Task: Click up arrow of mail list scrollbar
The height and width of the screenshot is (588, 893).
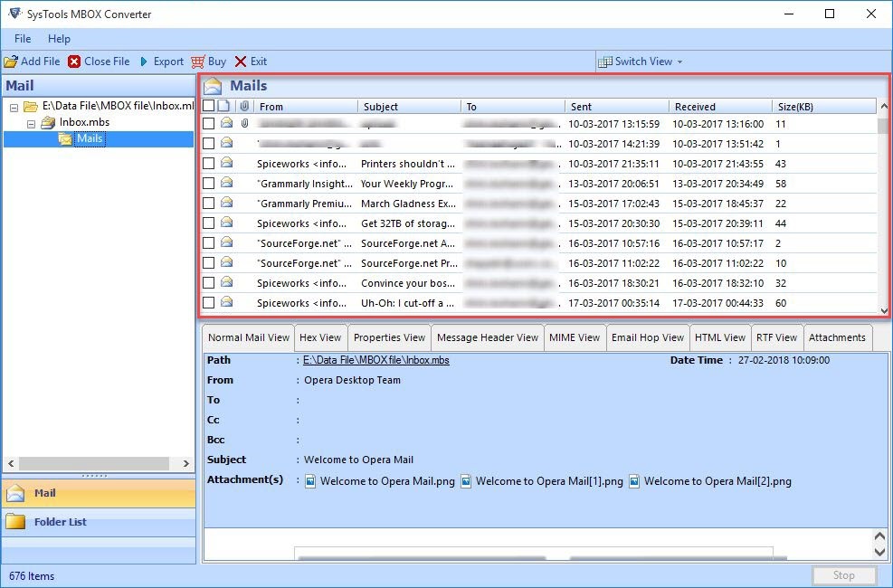Action: click(884, 106)
